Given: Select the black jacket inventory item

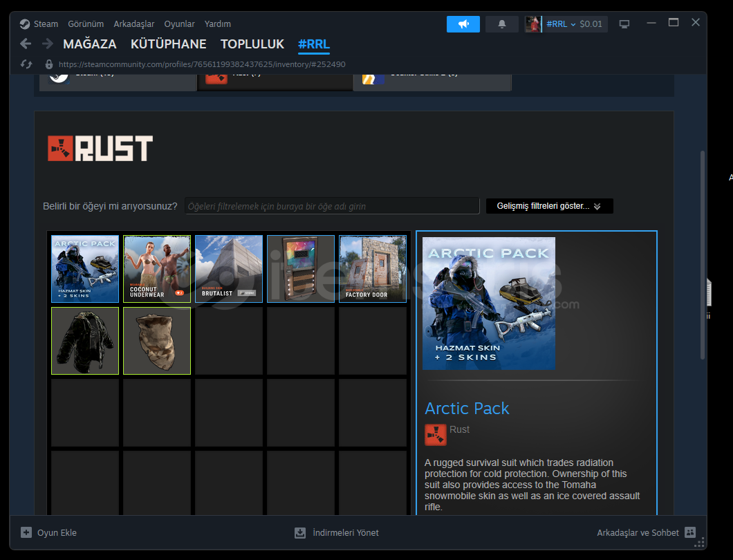Looking at the screenshot, I should click(x=85, y=341).
